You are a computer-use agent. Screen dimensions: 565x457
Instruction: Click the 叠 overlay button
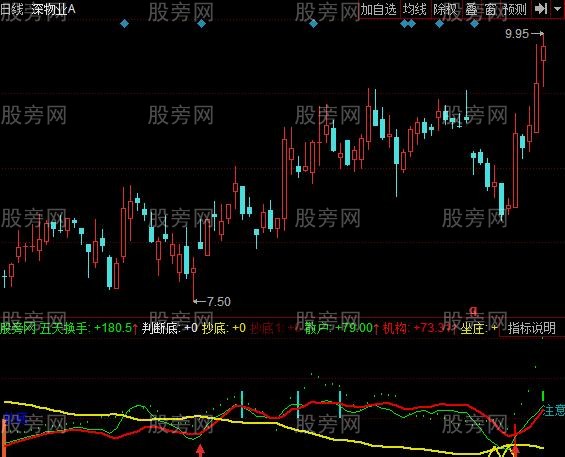click(471, 9)
